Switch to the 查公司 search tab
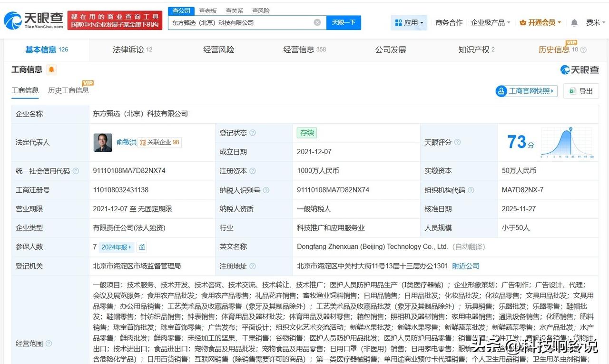Viewport: 609px width, 364px height. click(x=181, y=10)
